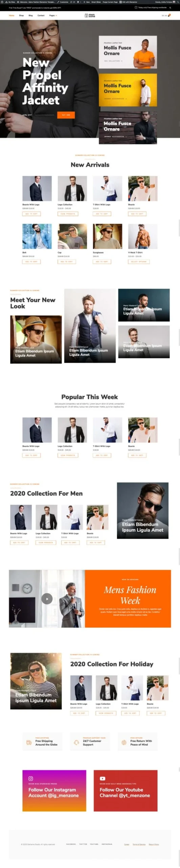This screenshot has width=180, height=868.
Task: Open the Blog menu item
Action: tap(30, 16)
